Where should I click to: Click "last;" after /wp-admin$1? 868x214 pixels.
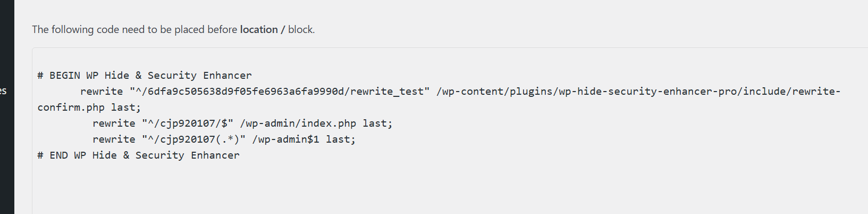click(x=341, y=139)
